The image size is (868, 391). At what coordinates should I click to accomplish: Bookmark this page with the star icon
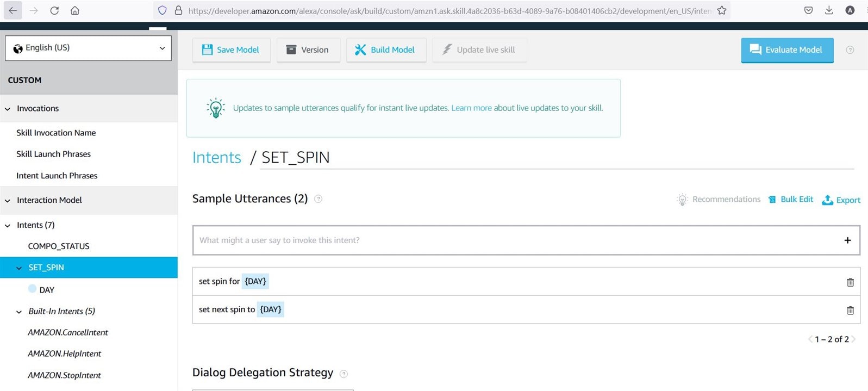coord(722,10)
